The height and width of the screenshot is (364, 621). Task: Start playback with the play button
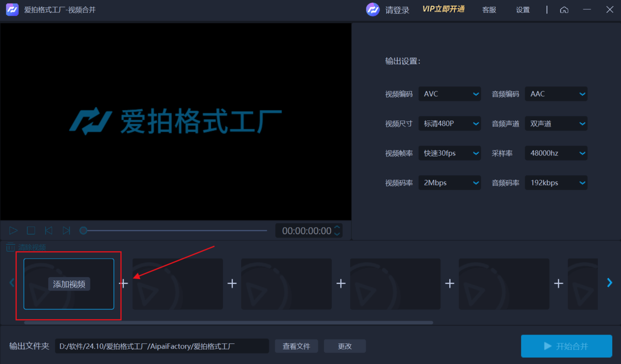(x=13, y=231)
